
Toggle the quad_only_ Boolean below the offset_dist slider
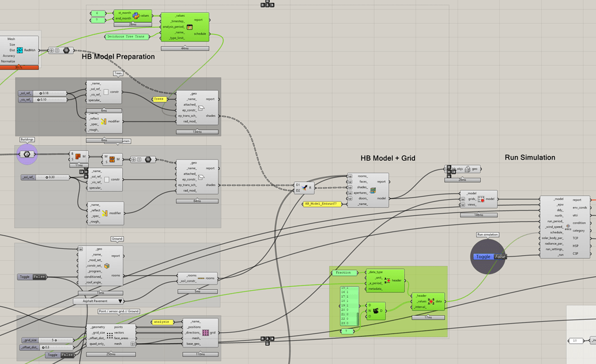click(61, 355)
